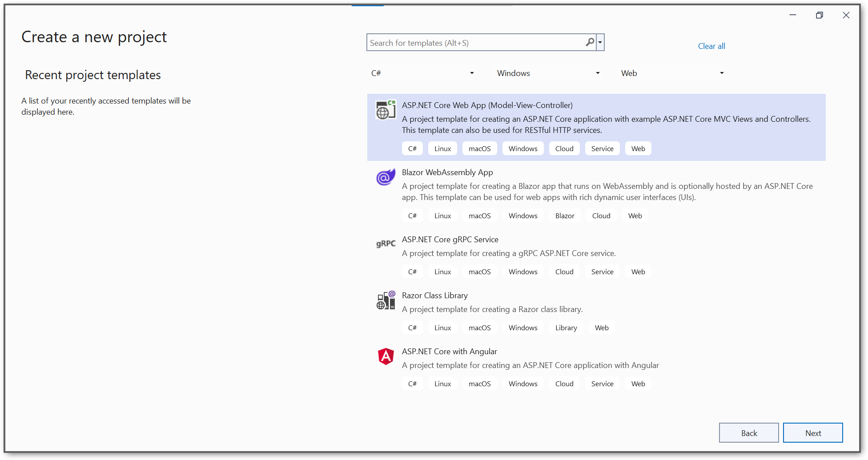Focus the Search for templates field
Viewport: 868px width, 460px height.
coord(476,43)
